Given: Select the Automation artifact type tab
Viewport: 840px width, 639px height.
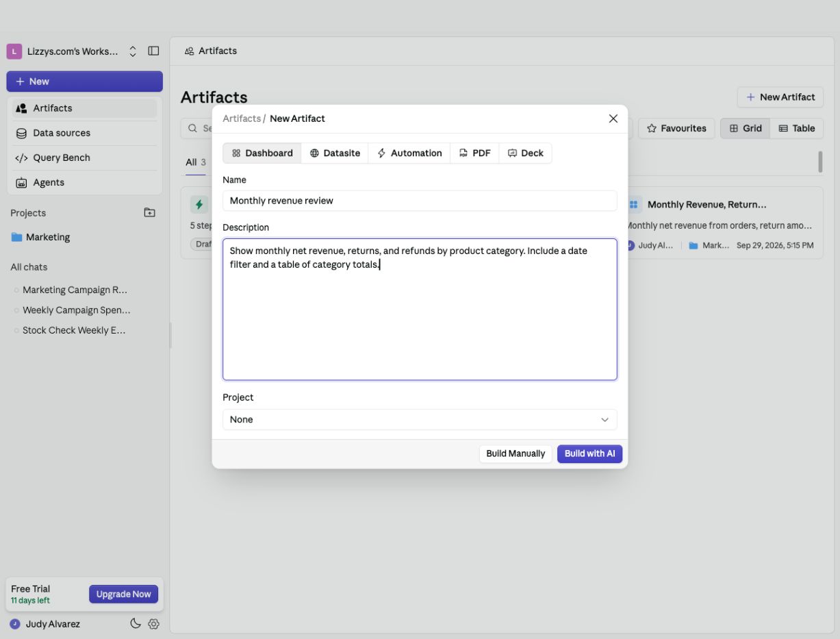Looking at the screenshot, I should (x=409, y=153).
